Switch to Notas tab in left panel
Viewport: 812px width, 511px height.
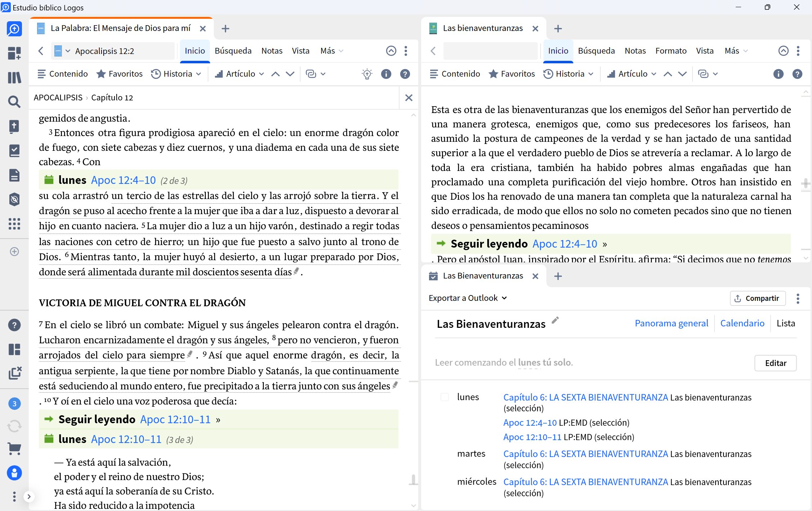(x=272, y=51)
